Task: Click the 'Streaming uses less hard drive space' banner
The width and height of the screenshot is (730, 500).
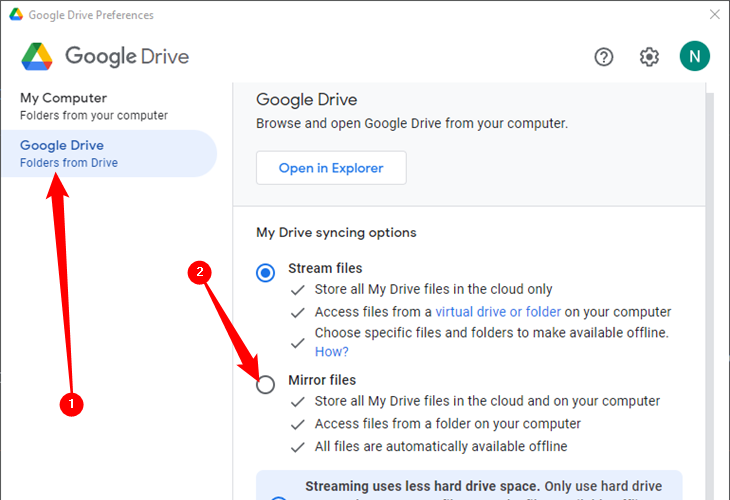Action: click(470, 485)
